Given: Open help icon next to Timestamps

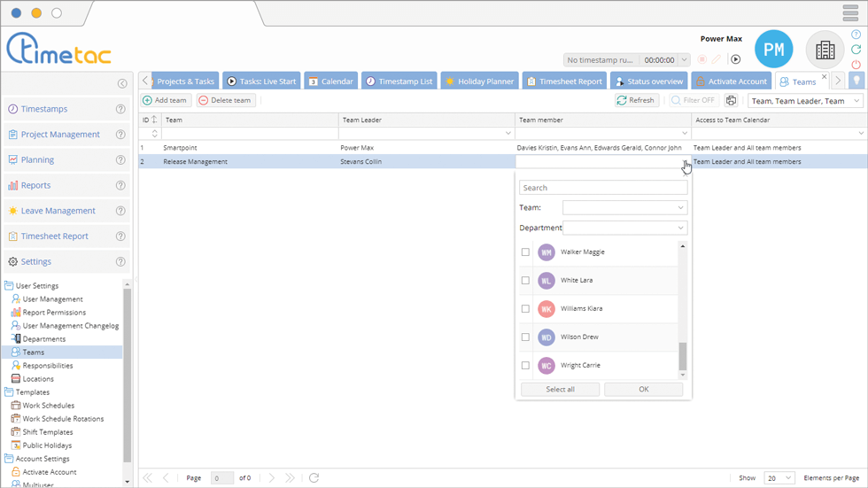Looking at the screenshot, I should 120,110.
